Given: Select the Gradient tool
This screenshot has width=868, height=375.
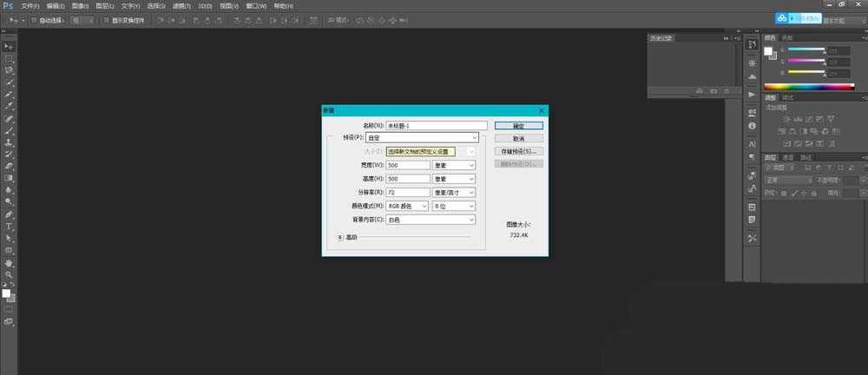Looking at the screenshot, I should click(9, 178).
